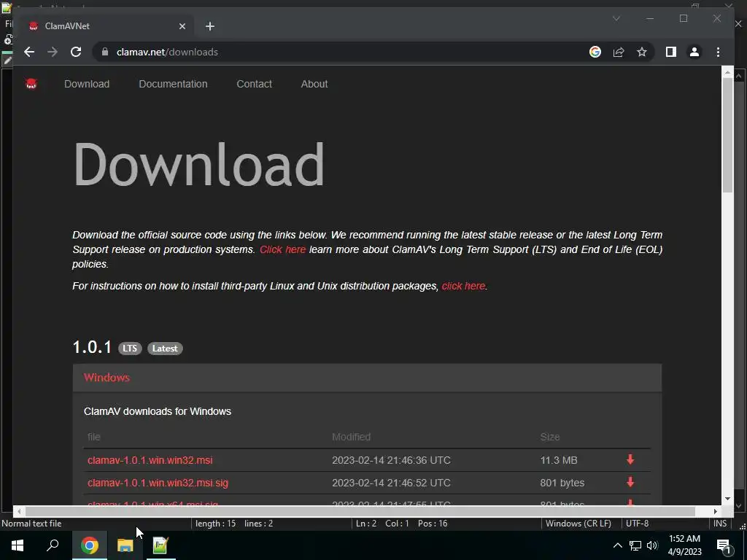Download clamav-1.0.1.win.win32.msi via red arrow

[x=630, y=459]
